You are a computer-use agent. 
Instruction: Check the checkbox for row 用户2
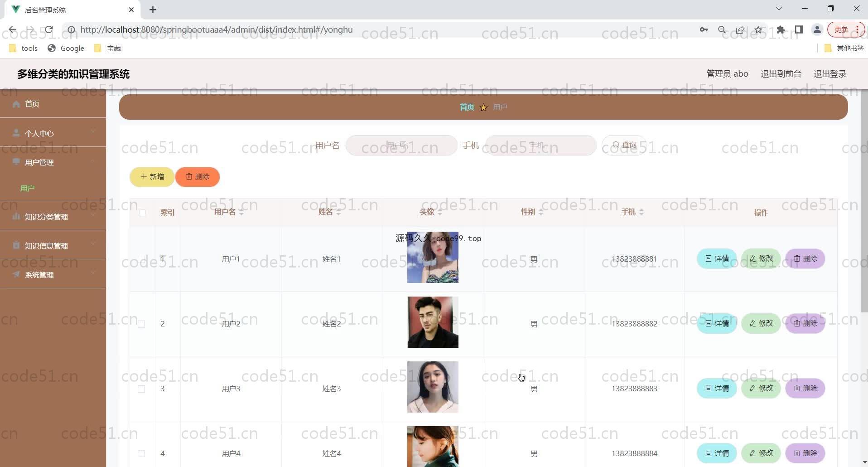[141, 324]
